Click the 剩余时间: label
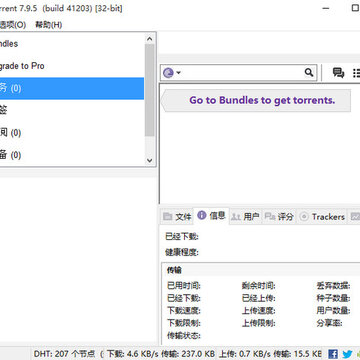 pyautogui.click(x=259, y=286)
